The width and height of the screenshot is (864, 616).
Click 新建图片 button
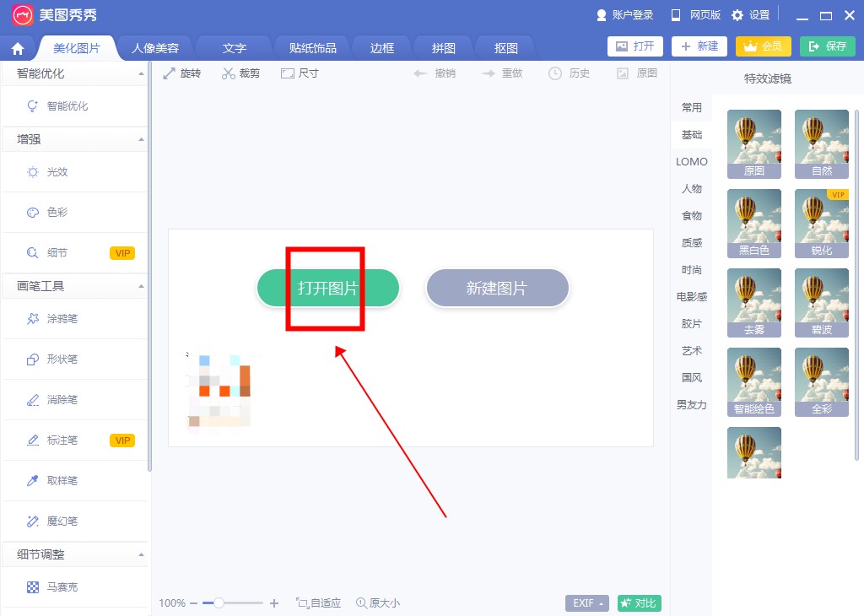pos(497,288)
